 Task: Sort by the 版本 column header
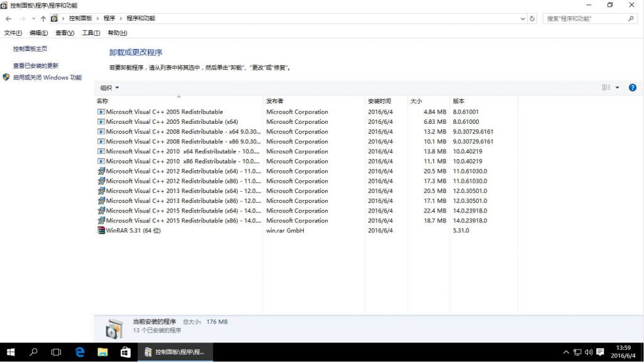(484, 101)
